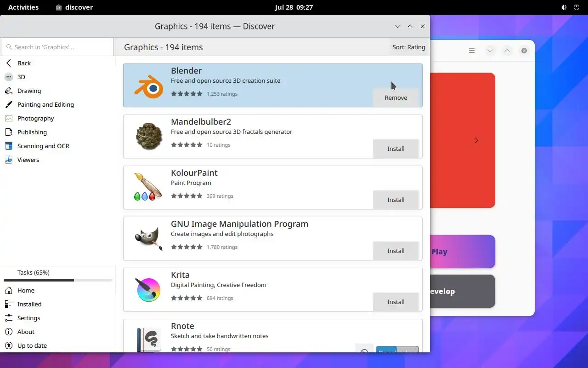Open the Sort: Rating dropdown

[408, 47]
